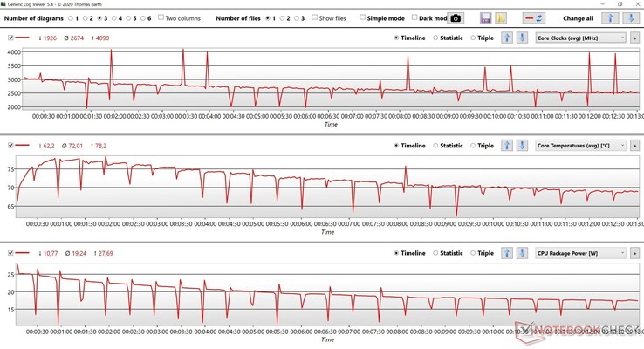Image resolution: width=644 pixels, height=349 pixels.
Task: Uncheck the Core Temperatures series visibility checkbox
Action: [x=10, y=146]
